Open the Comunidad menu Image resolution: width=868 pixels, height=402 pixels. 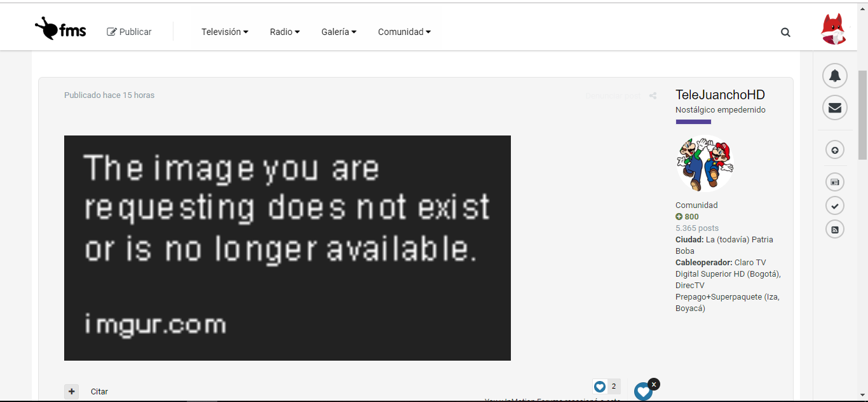point(404,32)
